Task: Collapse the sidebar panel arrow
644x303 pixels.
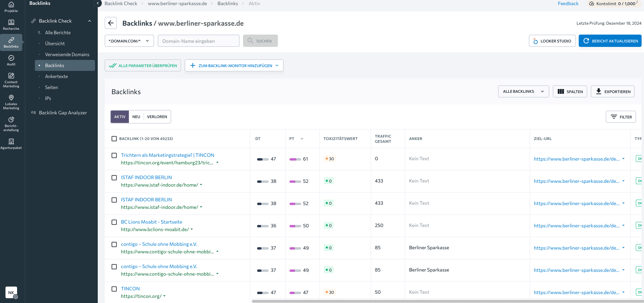Action: (98, 3)
